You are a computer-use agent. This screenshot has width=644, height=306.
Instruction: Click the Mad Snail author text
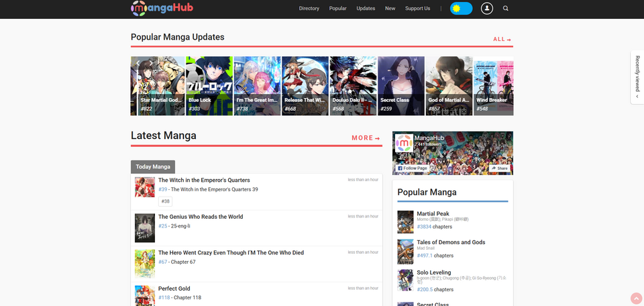(425, 248)
